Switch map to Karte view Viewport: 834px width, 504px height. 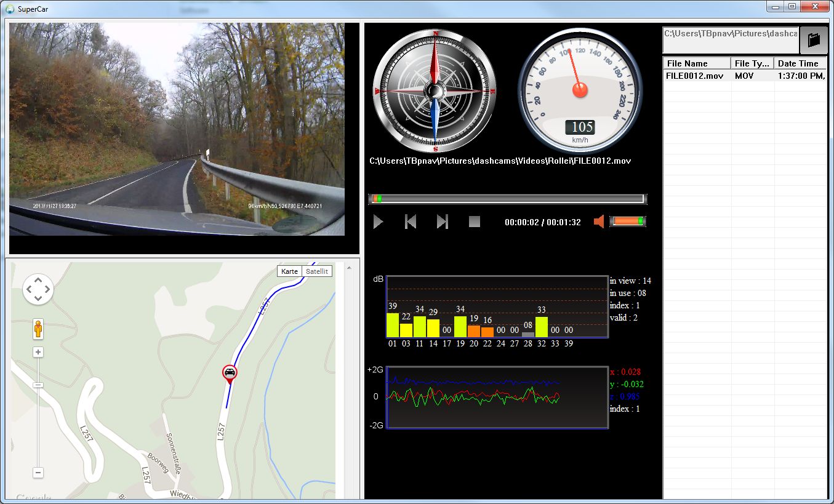[289, 271]
